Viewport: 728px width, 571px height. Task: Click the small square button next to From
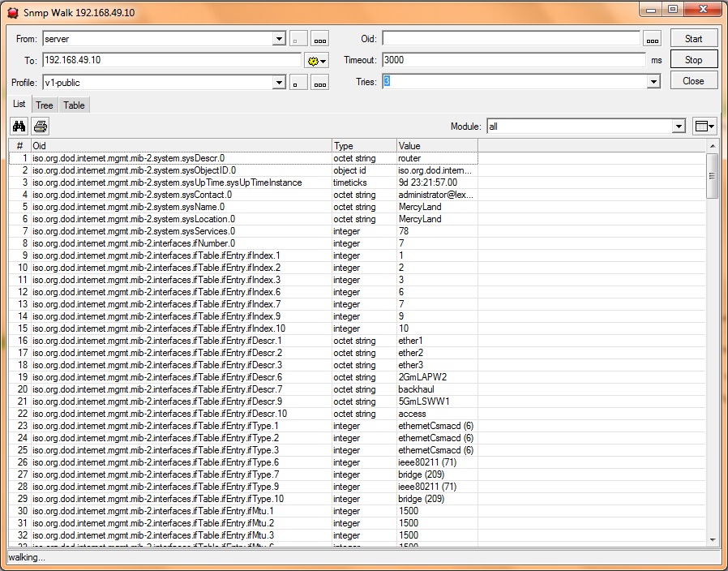tap(297, 37)
